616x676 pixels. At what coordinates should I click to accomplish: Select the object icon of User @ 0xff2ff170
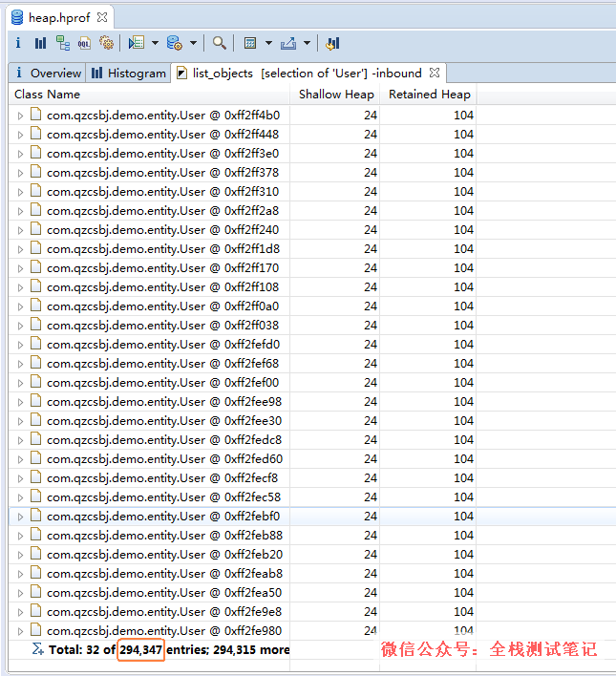coord(35,267)
